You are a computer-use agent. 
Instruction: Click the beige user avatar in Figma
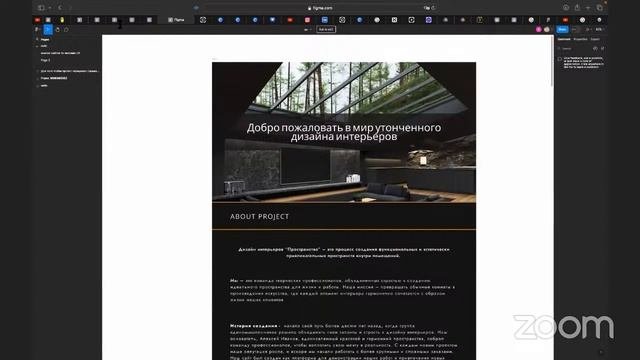pyautogui.click(x=547, y=29)
